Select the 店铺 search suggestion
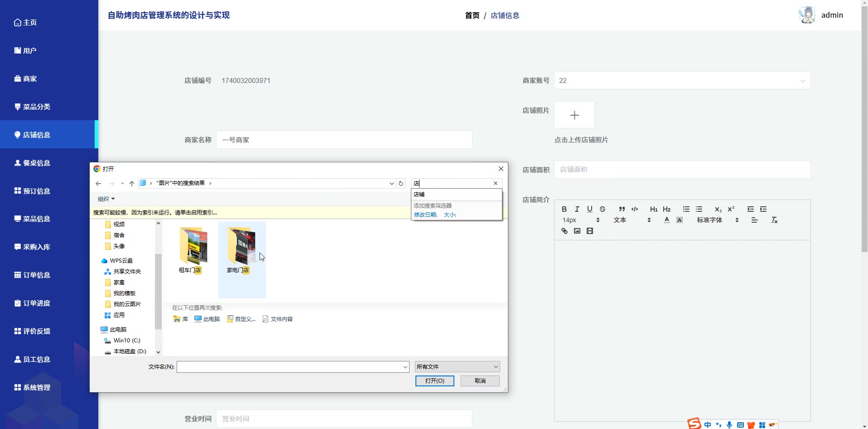 (419, 195)
